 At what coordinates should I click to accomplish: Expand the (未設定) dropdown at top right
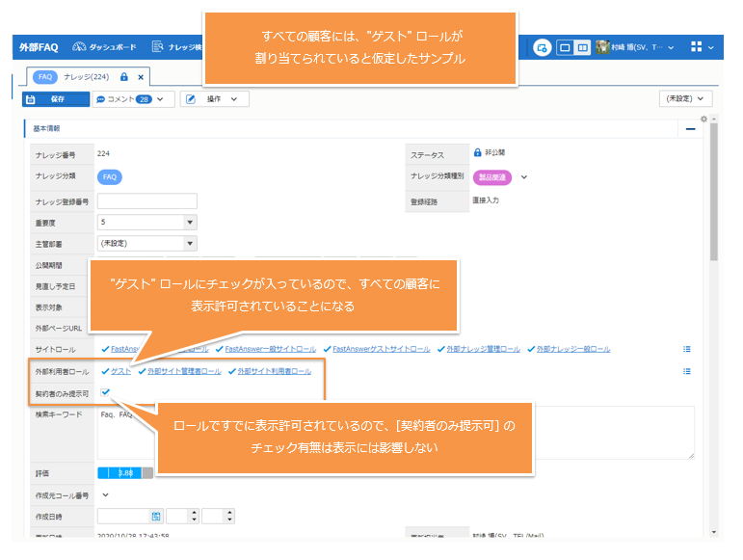tap(685, 98)
